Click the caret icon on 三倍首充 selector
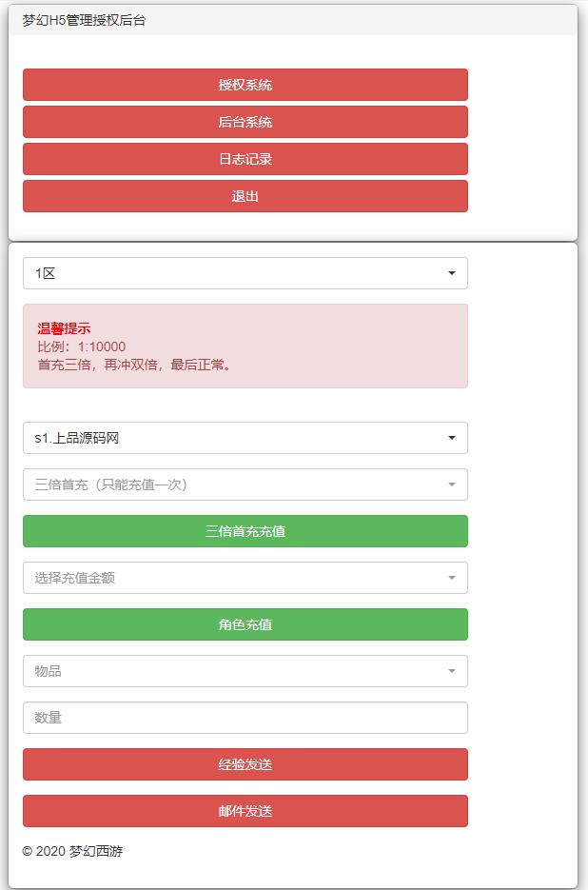The height and width of the screenshot is (890, 588). (454, 485)
